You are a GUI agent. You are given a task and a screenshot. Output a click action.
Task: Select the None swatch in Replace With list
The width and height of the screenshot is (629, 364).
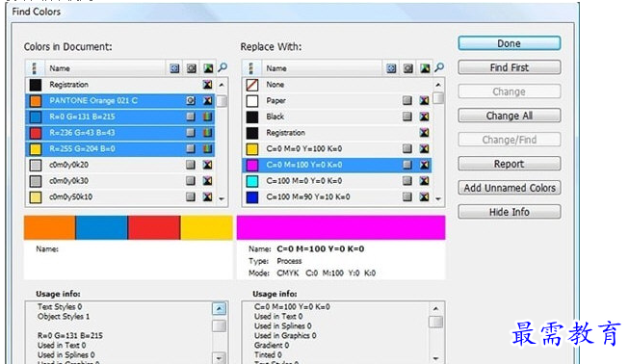point(252,85)
